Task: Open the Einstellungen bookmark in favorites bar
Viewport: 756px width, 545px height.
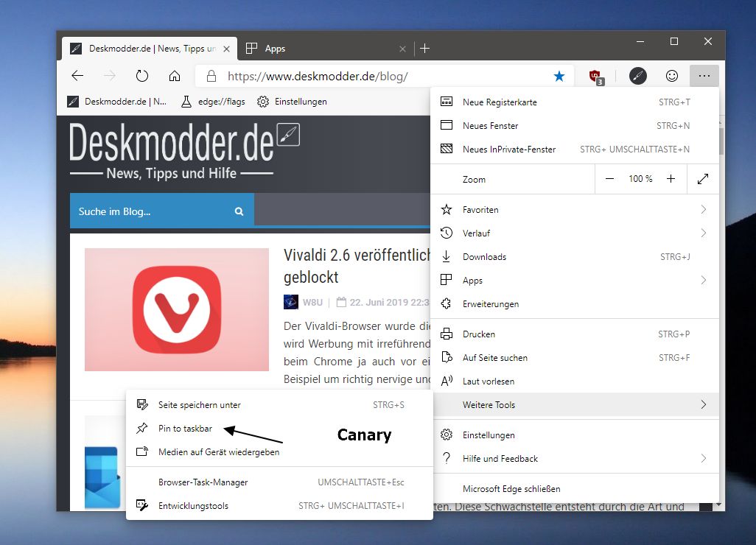Action: tap(292, 102)
